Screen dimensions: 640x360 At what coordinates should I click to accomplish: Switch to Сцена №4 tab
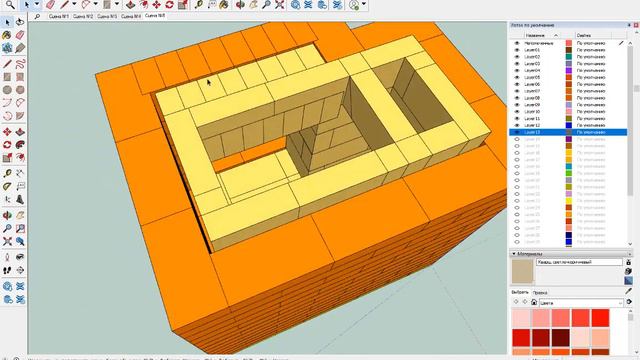pyautogui.click(x=131, y=16)
